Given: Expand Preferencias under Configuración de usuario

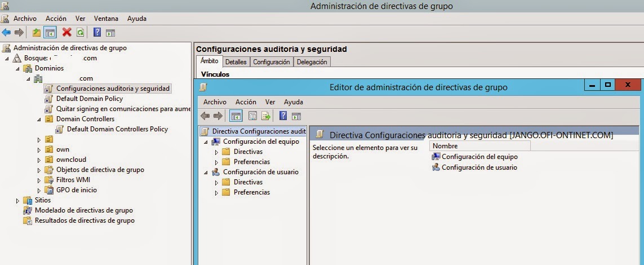Looking at the screenshot, I should click(216, 192).
